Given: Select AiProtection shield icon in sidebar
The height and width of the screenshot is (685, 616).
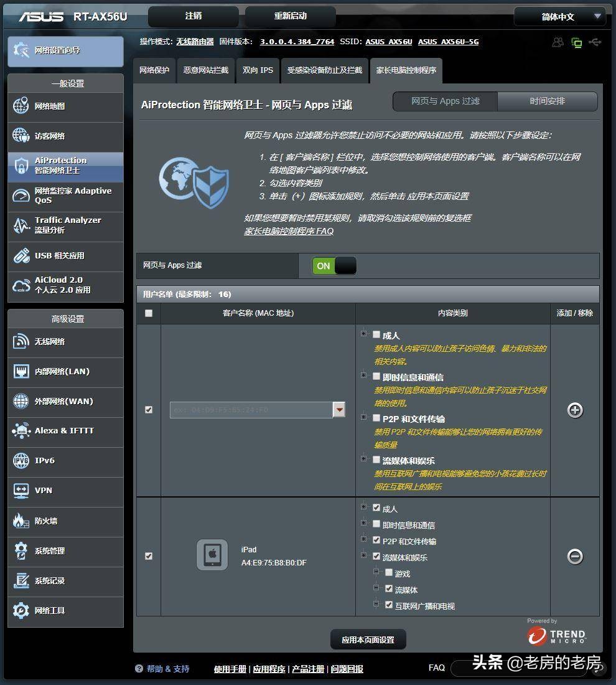Looking at the screenshot, I should point(21,166).
